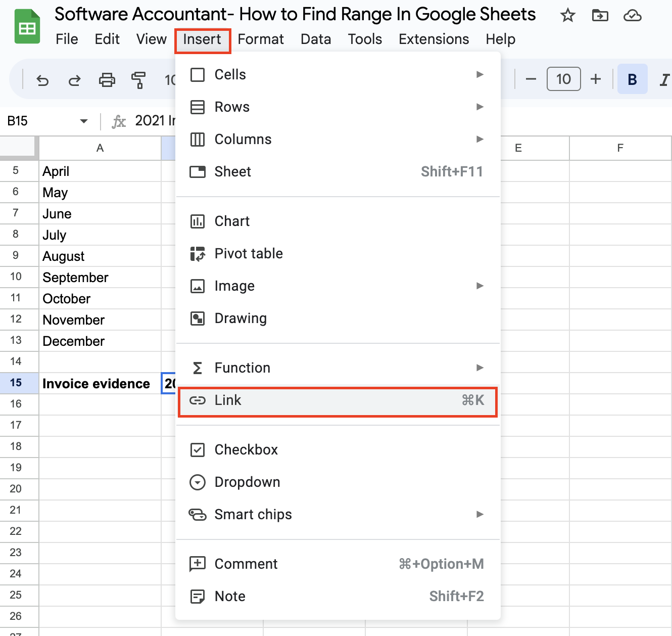Click the select-all corner box
The image size is (672, 636).
coord(19,148)
